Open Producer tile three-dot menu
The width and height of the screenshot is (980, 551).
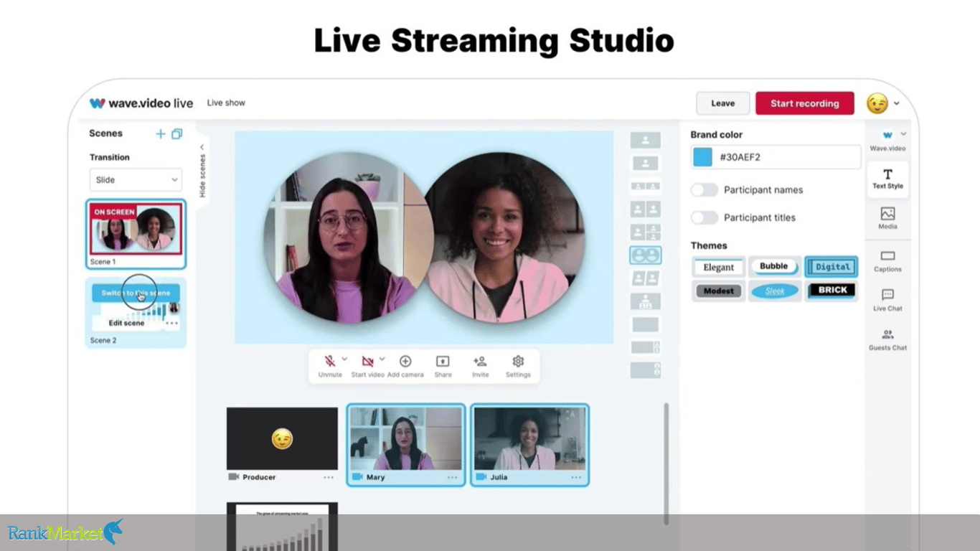[329, 477]
